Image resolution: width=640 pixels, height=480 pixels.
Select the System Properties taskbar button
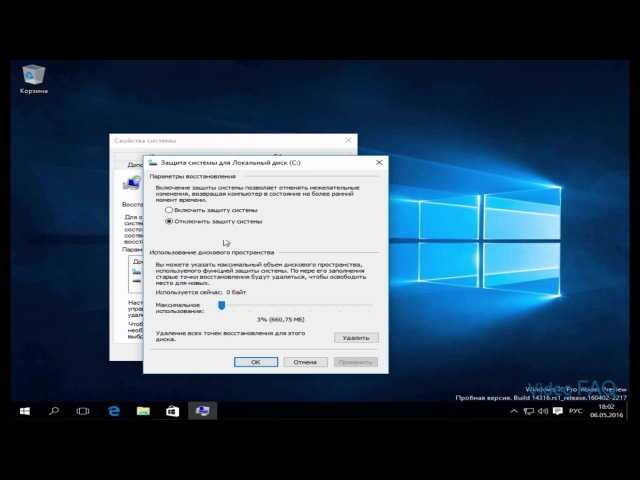click(x=202, y=411)
